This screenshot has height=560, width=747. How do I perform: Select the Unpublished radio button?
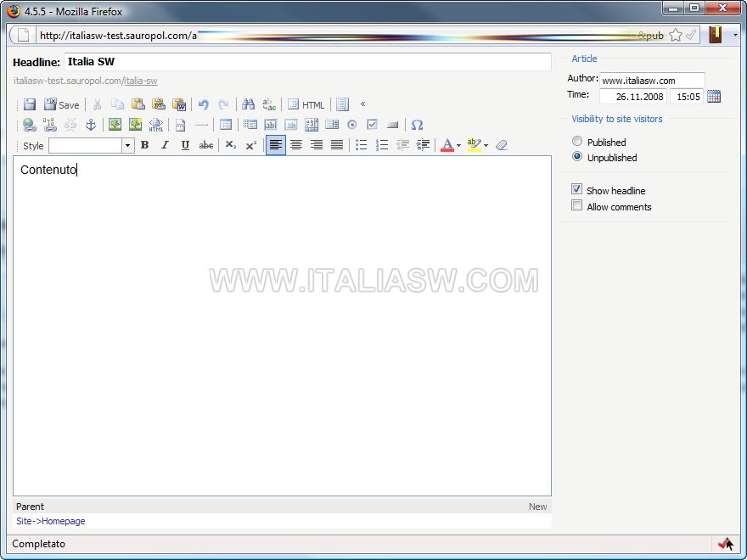[577, 157]
